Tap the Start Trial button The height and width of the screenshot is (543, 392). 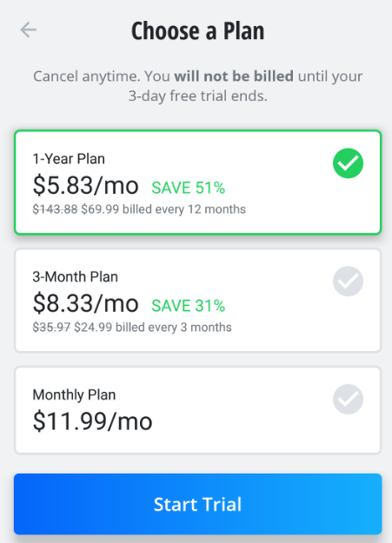198,504
